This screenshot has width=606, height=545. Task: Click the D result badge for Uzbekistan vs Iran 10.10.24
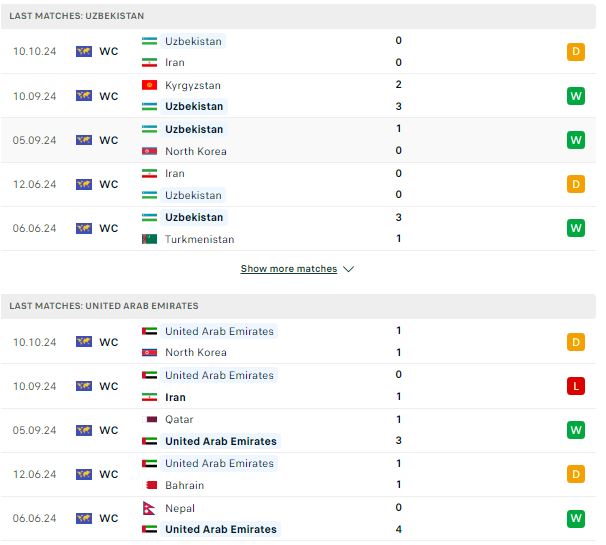pos(575,51)
